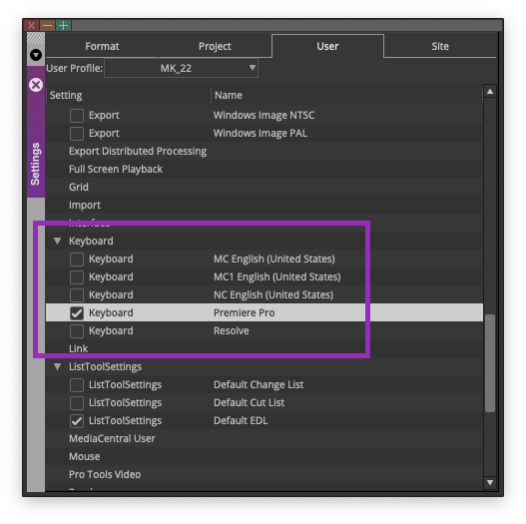Click the circular dropdown menu icon in sidebar
Image resolution: width=526 pixels, height=524 pixels.
pos(36,55)
